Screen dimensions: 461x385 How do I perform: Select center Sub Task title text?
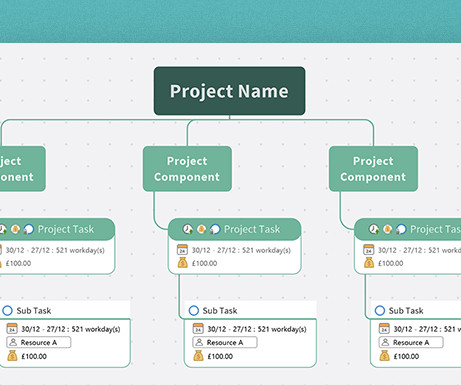pyautogui.click(x=220, y=311)
